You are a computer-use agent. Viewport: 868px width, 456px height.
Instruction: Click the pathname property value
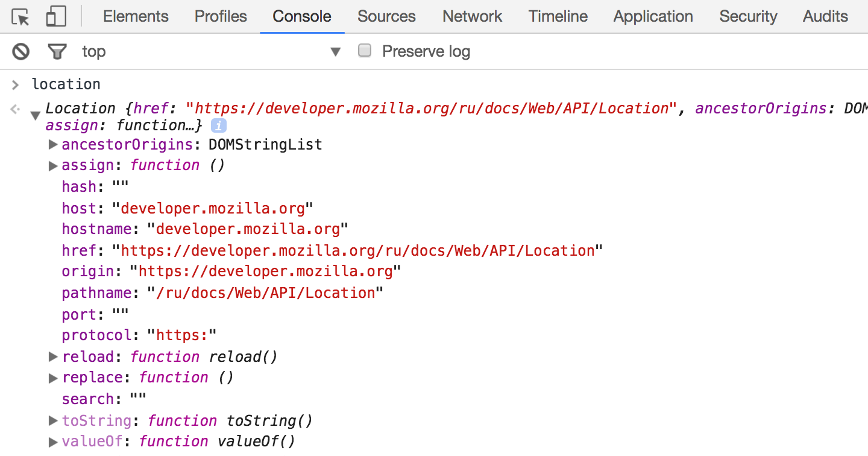(265, 293)
